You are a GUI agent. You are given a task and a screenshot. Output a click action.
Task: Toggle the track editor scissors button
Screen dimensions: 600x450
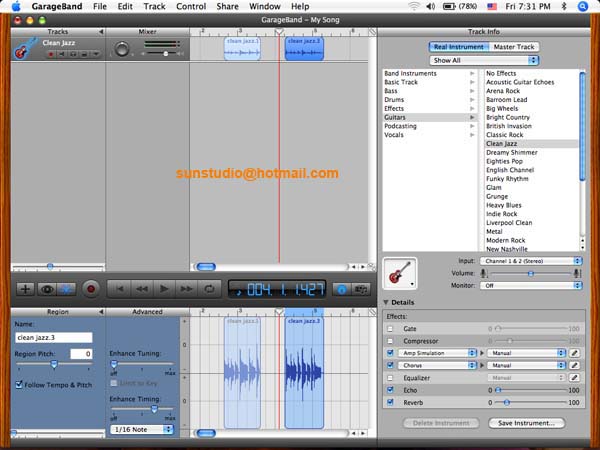click(66, 289)
